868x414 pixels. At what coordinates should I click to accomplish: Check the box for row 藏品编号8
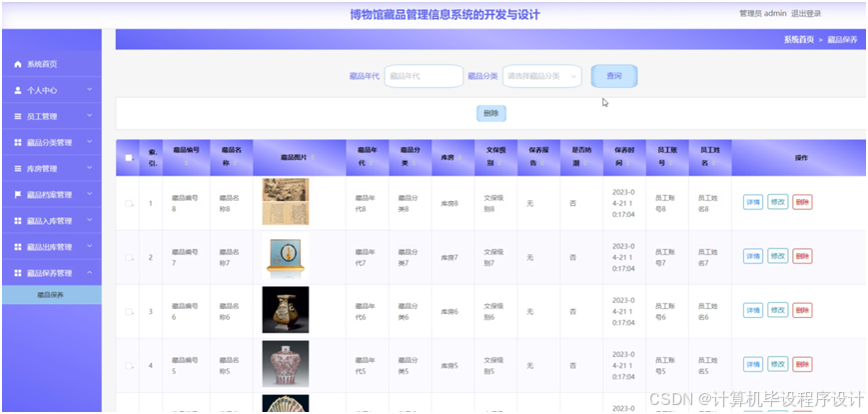tap(129, 203)
